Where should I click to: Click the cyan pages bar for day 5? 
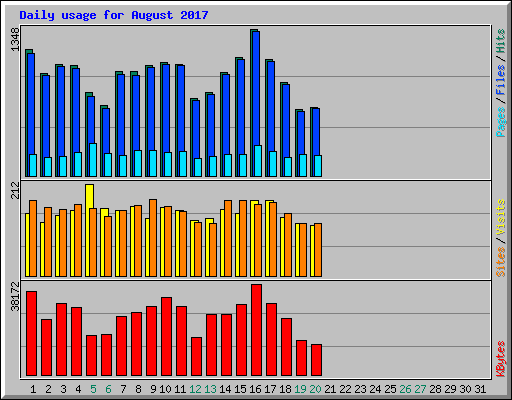(93, 160)
